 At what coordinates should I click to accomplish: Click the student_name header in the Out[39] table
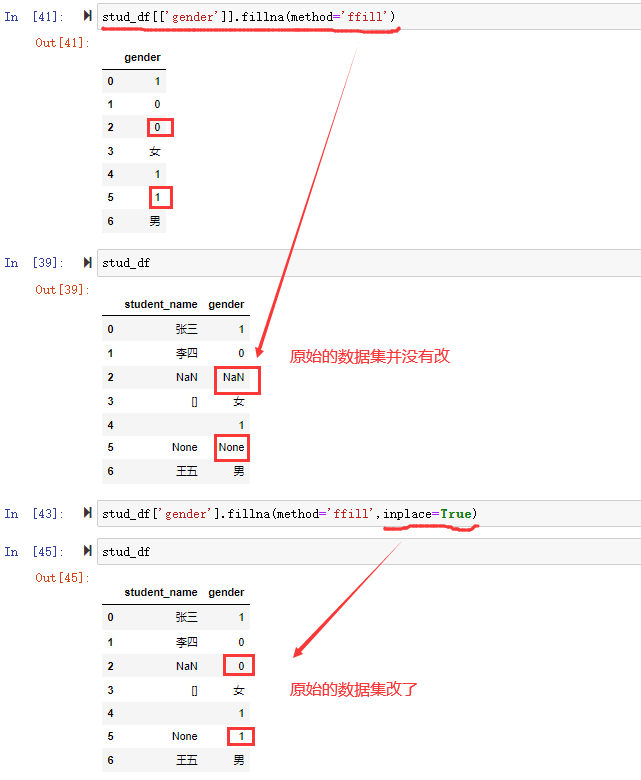(160, 304)
